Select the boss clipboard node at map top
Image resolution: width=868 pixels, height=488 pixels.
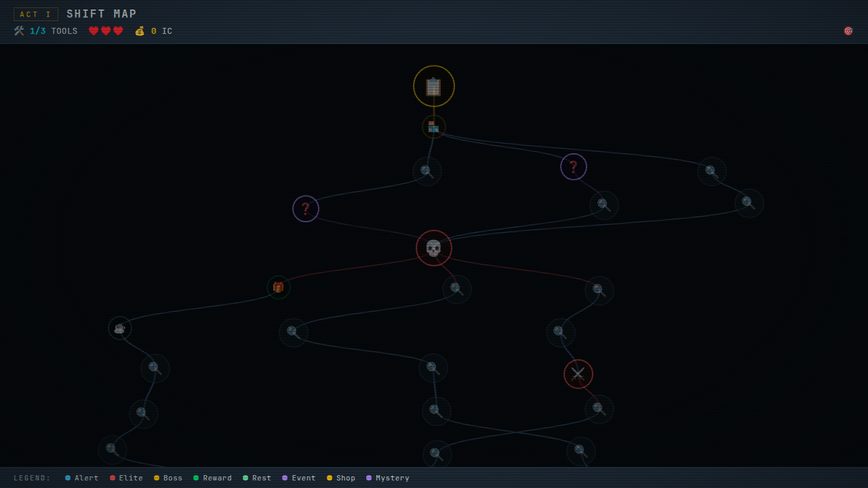434,86
